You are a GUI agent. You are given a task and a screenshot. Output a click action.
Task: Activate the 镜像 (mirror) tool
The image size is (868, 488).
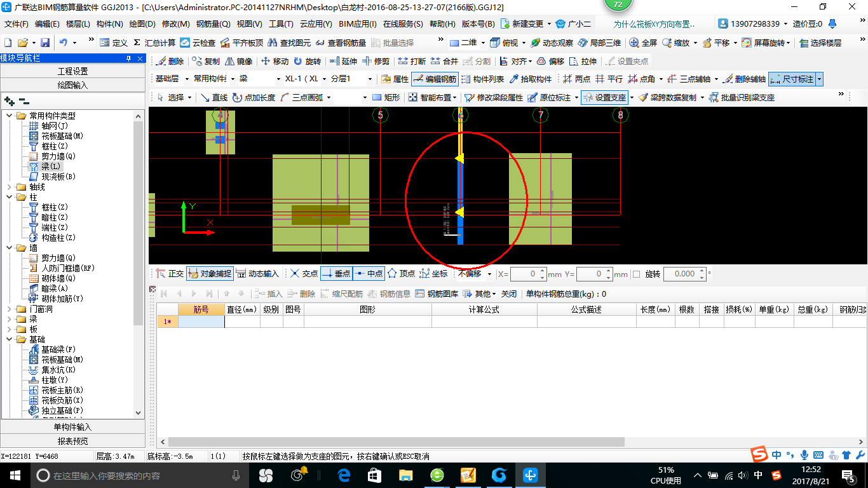238,62
